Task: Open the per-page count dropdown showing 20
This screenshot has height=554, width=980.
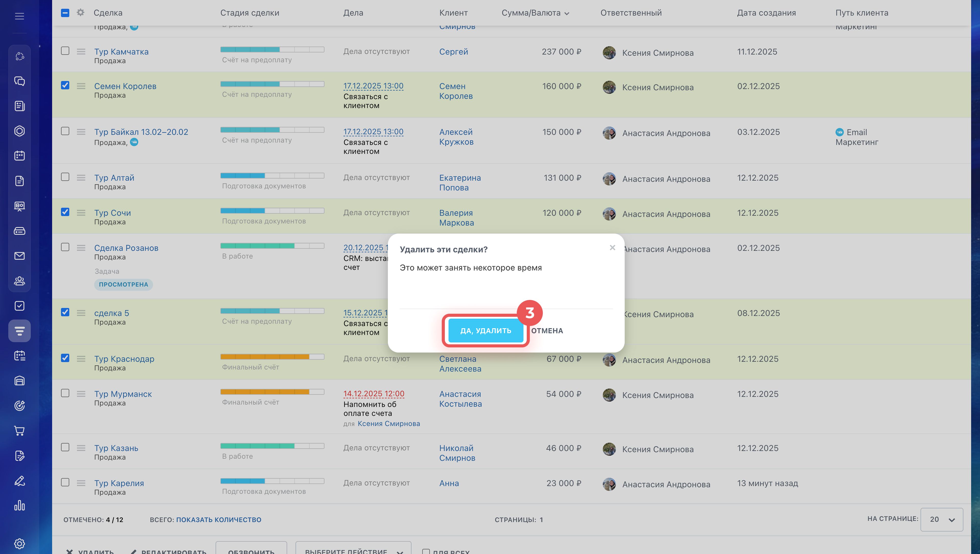Action: 941,519
